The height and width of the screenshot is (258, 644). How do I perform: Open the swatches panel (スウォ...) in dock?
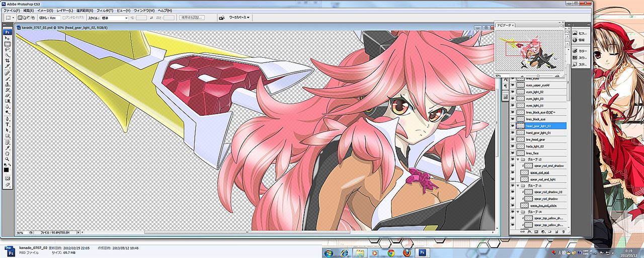tap(580, 57)
